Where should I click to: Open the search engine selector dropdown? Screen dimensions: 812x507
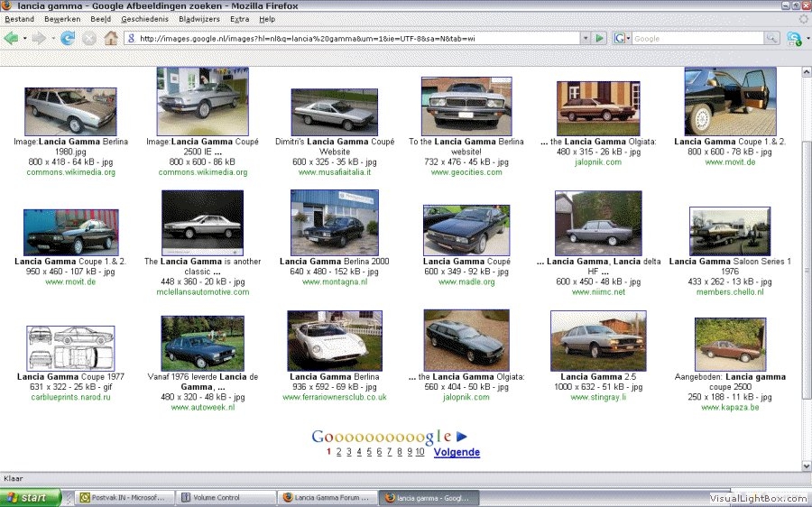(x=622, y=38)
